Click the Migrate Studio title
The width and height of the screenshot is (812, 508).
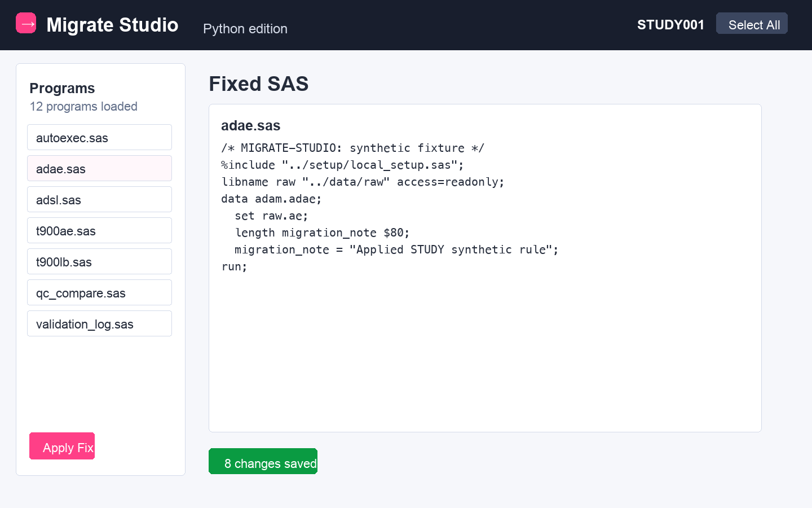(x=112, y=25)
